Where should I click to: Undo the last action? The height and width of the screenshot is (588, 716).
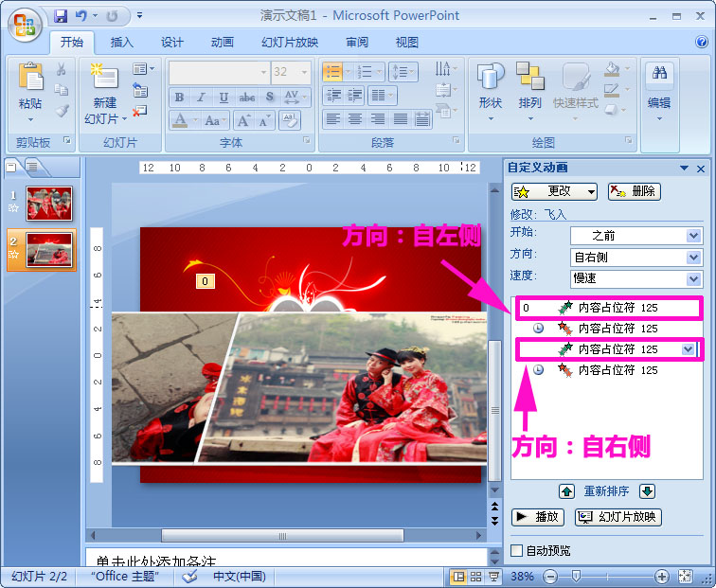coord(81,16)
